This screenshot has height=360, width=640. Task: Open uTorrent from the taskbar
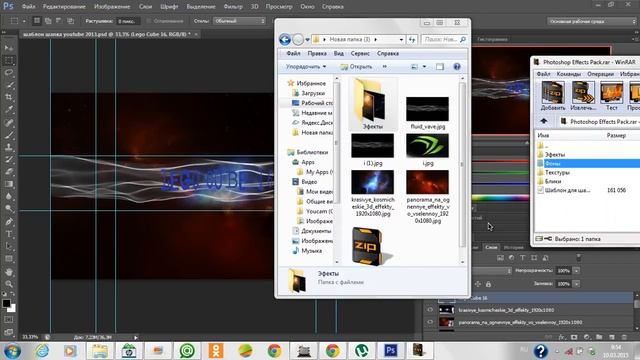tap(362, 350)
